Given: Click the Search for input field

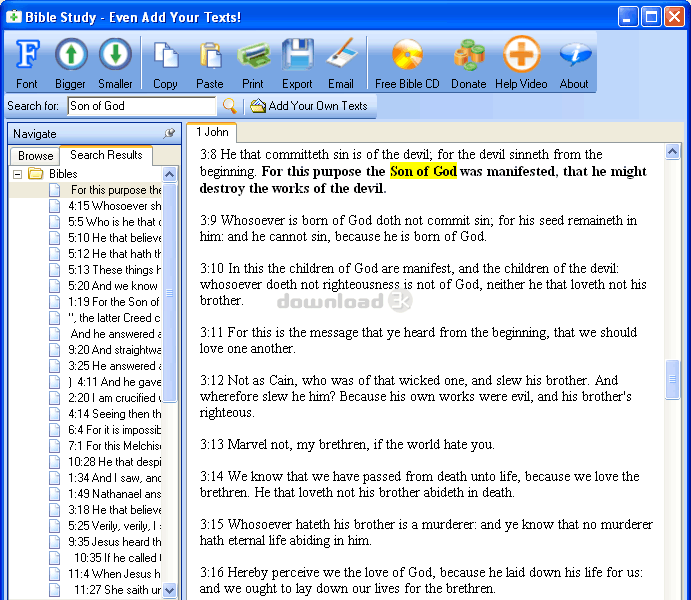Looking at the screenshot, I should tap(141, 106).
